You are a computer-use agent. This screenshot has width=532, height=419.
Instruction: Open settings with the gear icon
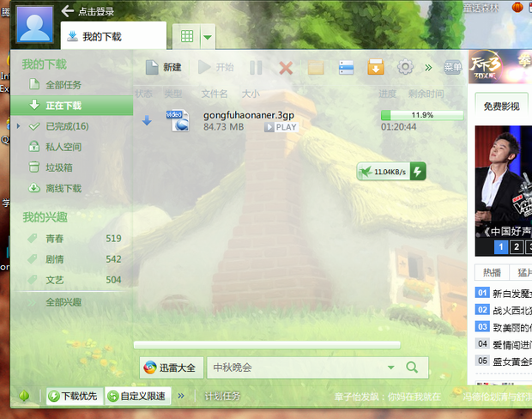pos(405,68)
